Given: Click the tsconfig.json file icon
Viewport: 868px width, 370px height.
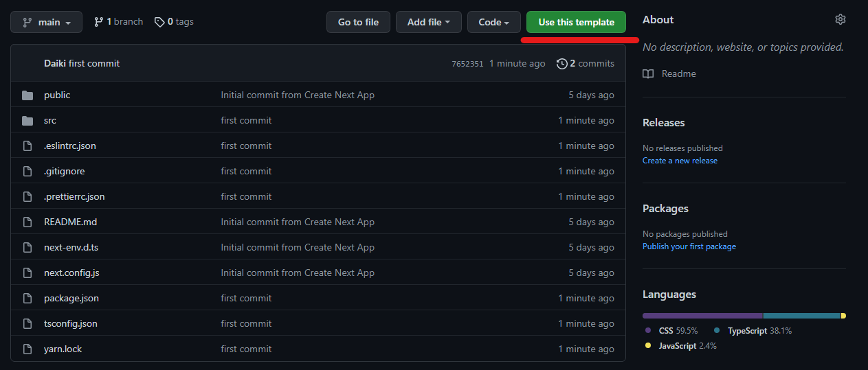Looking at the screenshot, I should click(x=27, y=323).
